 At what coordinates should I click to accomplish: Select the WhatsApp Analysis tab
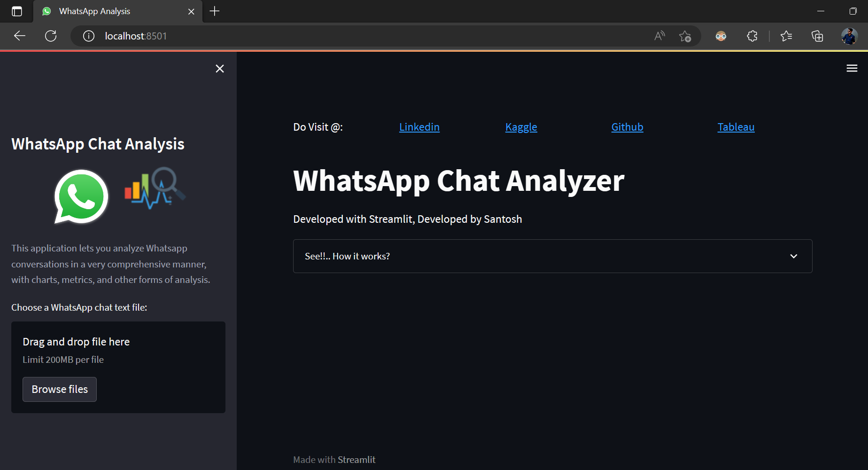pyautogui.click(x=117, y=11)
